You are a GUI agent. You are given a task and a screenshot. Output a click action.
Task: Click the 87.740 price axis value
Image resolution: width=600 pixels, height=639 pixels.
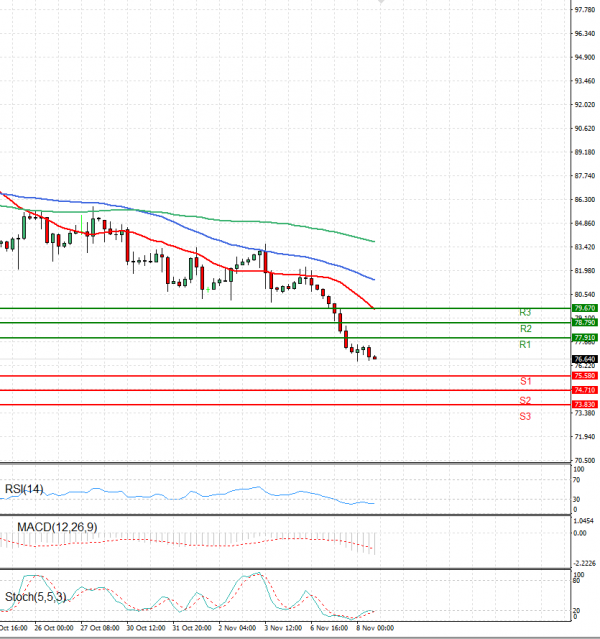coord(585,176)
